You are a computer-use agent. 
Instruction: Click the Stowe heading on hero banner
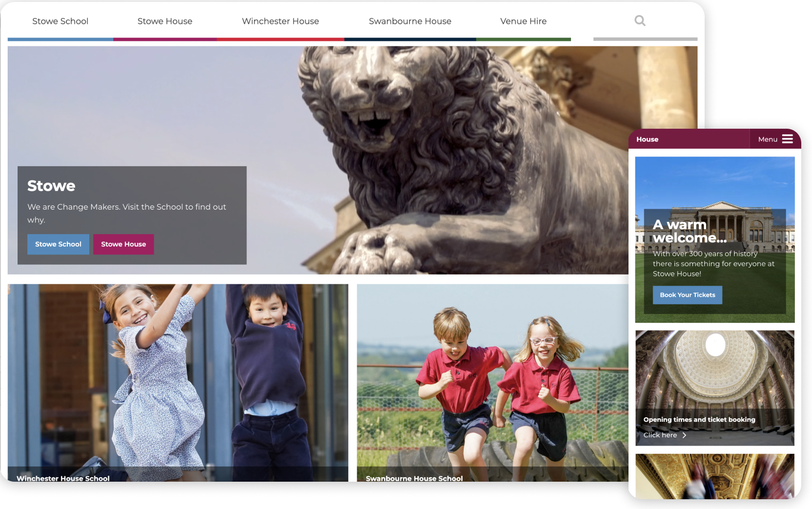(51, 186)
